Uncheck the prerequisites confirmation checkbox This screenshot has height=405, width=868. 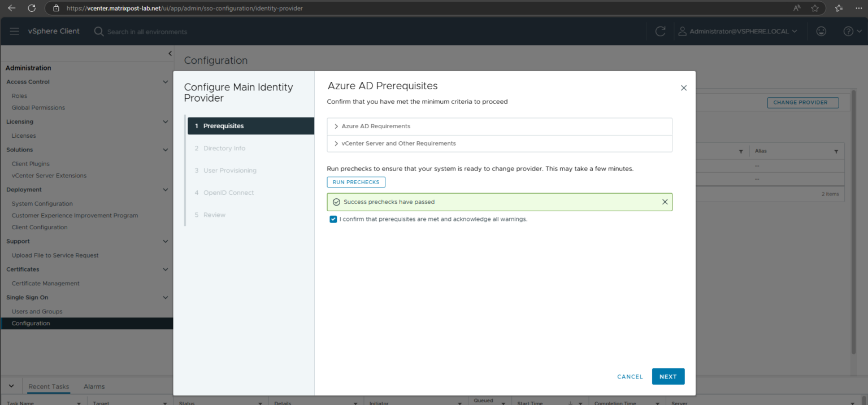click(333, 219)
